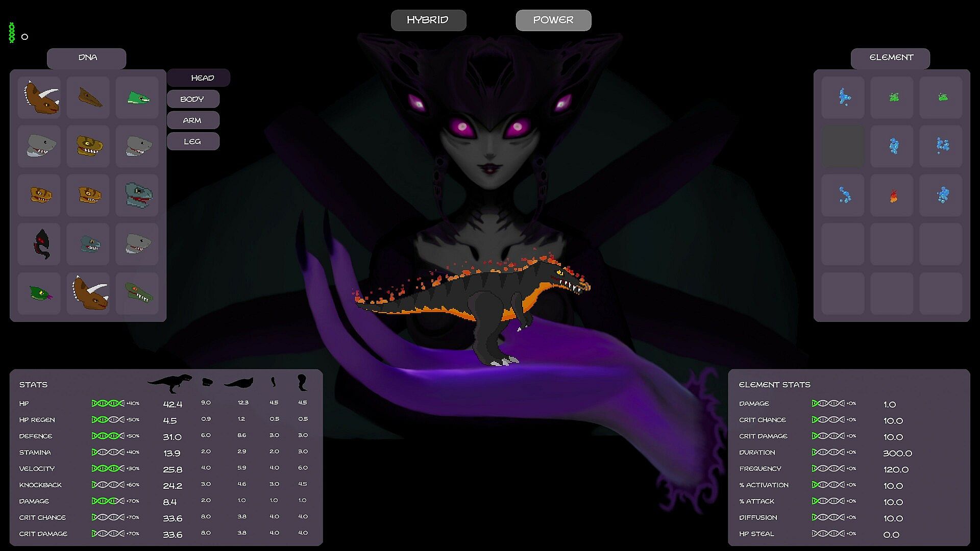
Task: Pick the green snake head with pink tongue
Action: tap(41, 293)
